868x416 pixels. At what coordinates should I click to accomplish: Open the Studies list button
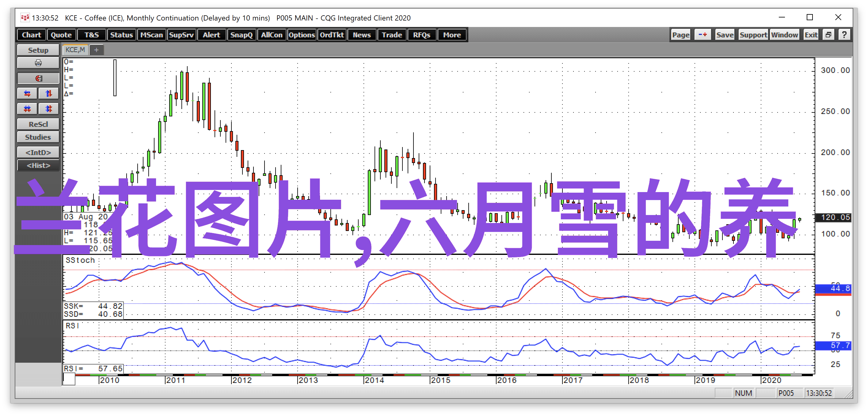[38, 137]
